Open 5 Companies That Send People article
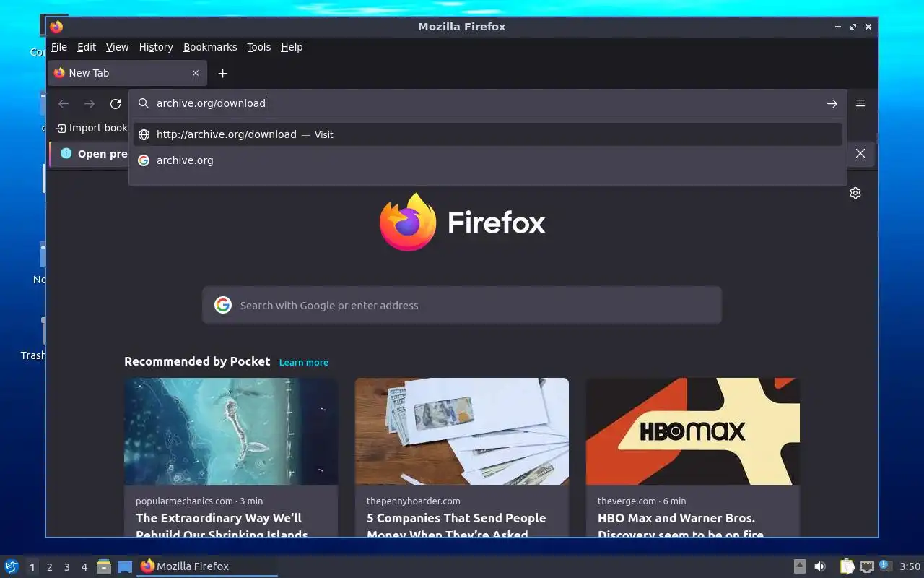This screenshot has height=578, width=924. pyautogui.click(x=456, y=526)
